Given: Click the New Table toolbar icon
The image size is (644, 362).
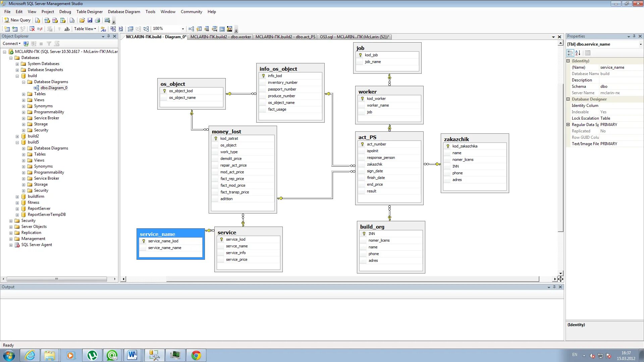Looking at the screenshot, I should pos(7,29).
